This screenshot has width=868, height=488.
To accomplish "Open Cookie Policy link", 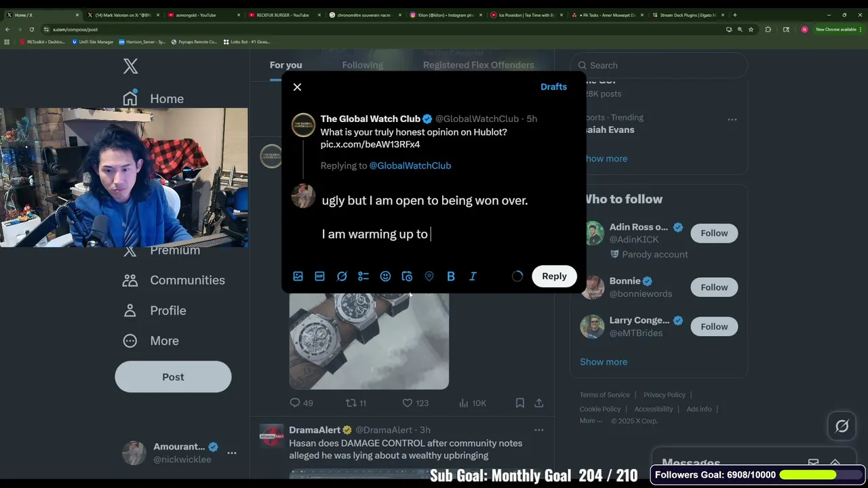I will (x=600, y=409).
